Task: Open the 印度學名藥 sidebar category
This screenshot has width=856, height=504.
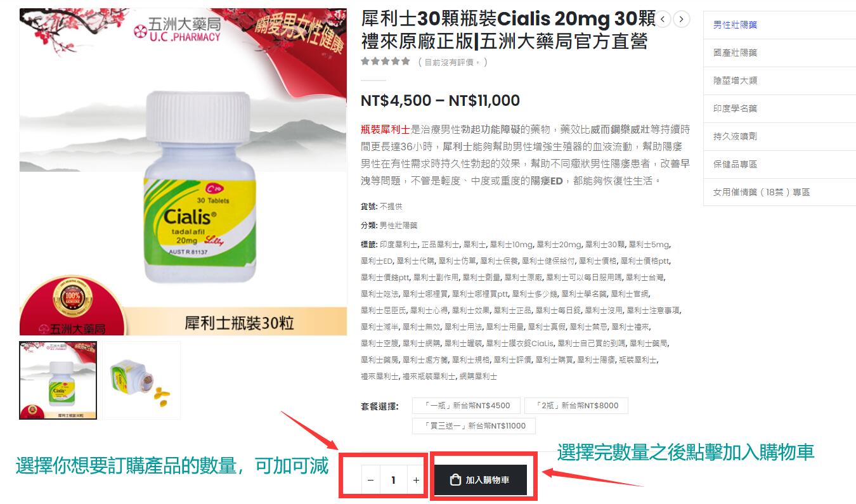Action: (735, 108)
